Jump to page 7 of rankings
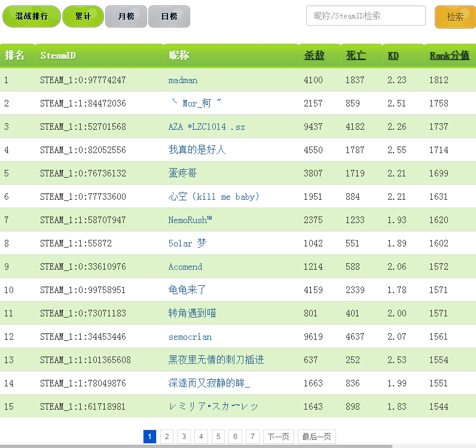Image resolution: width=476 pixels, height=448 pixels. pyautogui.click(x=254, y=437)
